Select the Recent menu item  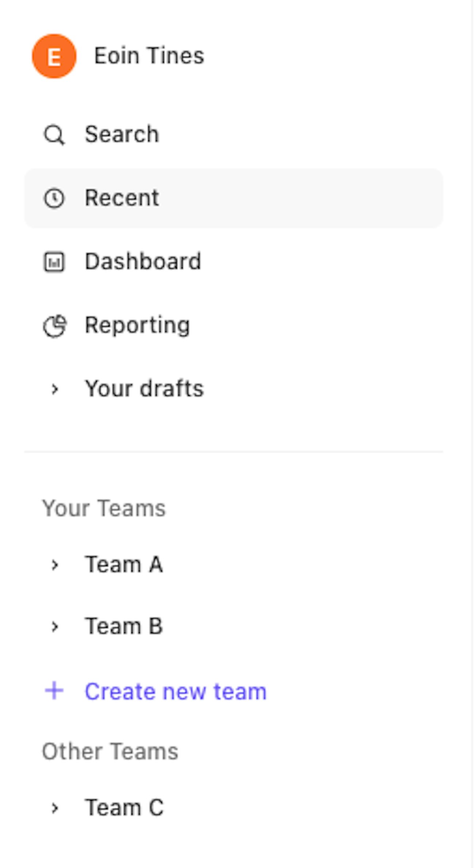(x=122, y=198)
